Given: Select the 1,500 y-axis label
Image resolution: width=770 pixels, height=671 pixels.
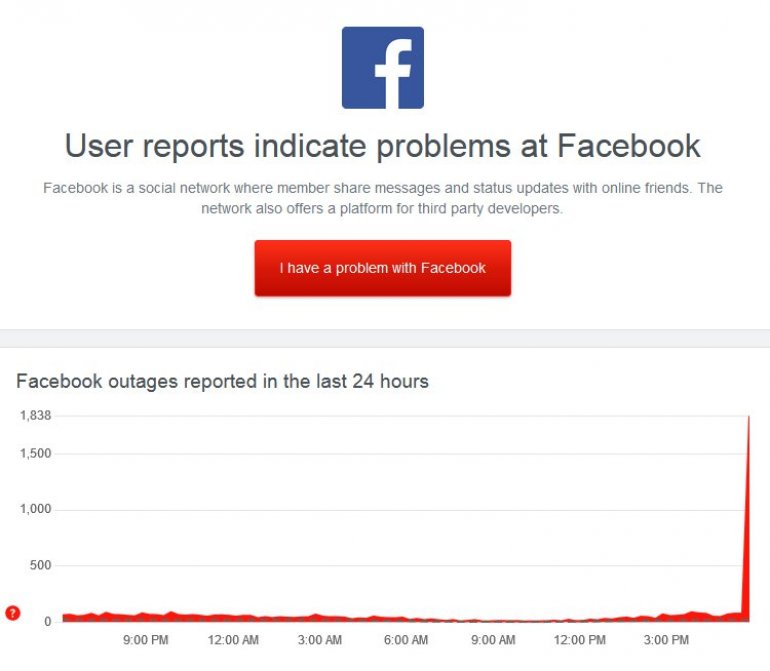Looking at the screenshot, I should click(x=36, y=454).
